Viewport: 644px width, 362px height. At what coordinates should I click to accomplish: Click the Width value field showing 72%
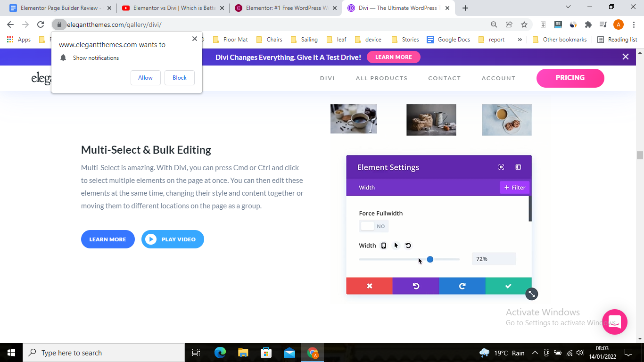(494, 259)
